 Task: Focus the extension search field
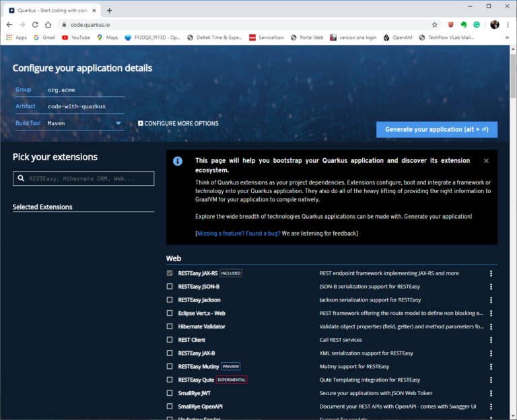pos(83,178)
